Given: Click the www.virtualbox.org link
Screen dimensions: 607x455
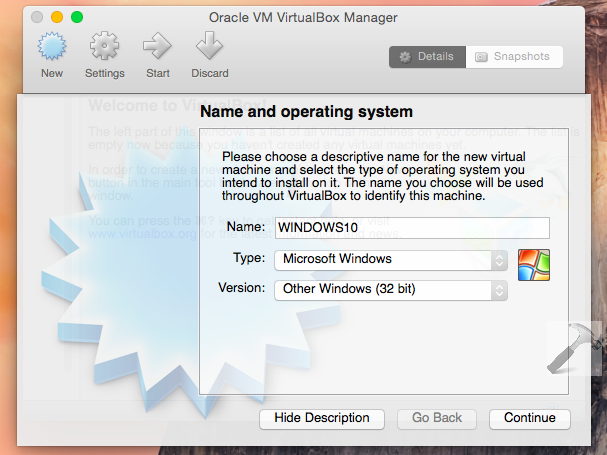Looking at the screenshot, I should [142, 234].
